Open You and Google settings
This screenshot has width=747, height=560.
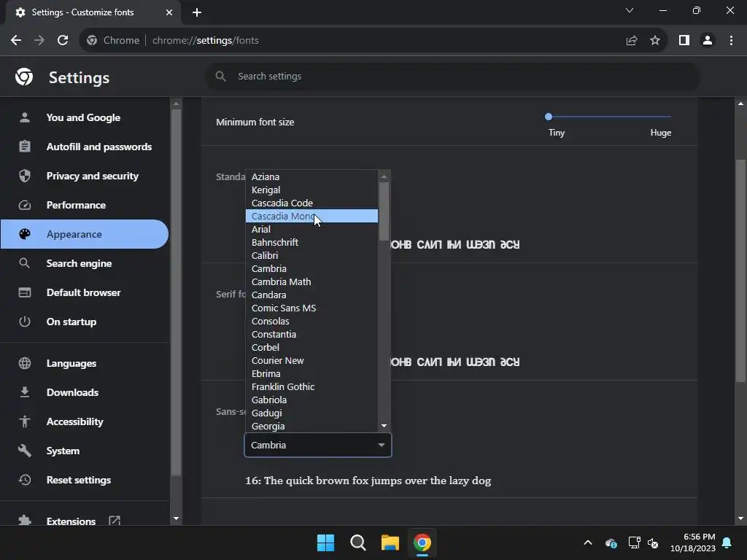(x=85, y=117)
